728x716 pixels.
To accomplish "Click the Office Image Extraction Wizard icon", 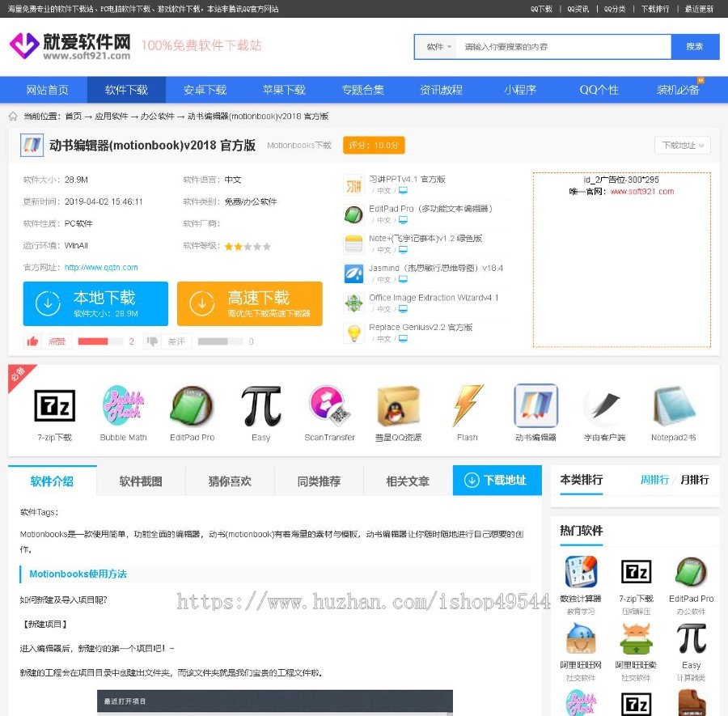I will (353, 303).
